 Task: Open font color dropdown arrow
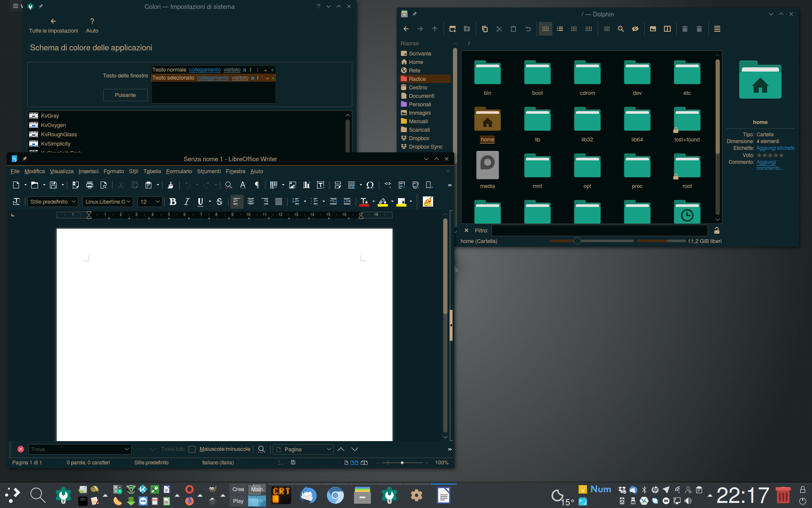pyautogui.click(x=373, y=202)
